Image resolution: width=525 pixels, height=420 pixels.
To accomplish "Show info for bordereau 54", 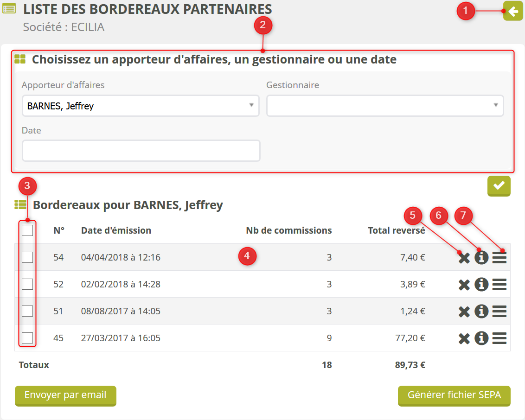I will point(481,258).
